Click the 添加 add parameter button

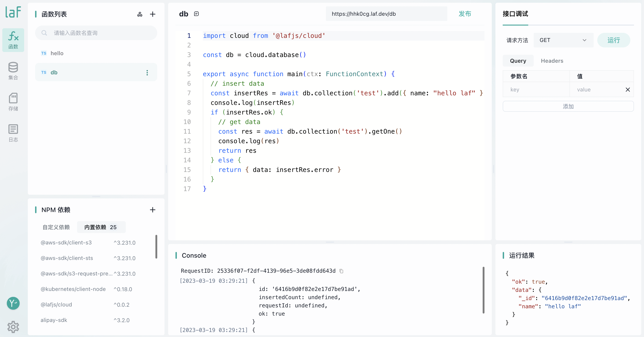tap(568, 106)
